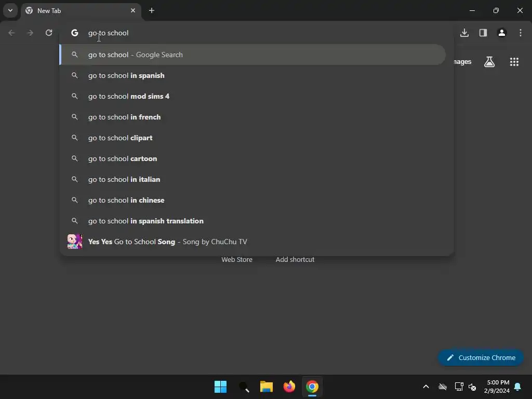Open the Search Labs flask icon
Image resolution: width=532 pixels, height=399 pixels.
tap(489, 62)
